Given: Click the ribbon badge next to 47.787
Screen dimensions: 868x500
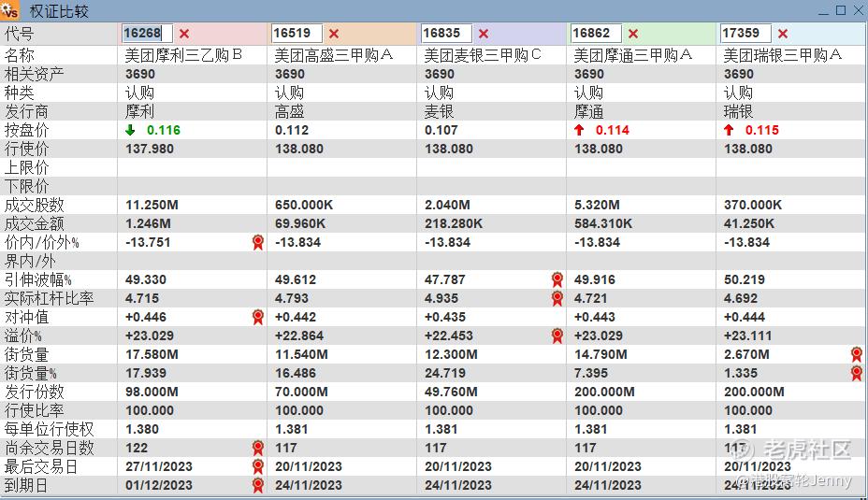Looking at the screenshot, I should (x=557, y=279).
